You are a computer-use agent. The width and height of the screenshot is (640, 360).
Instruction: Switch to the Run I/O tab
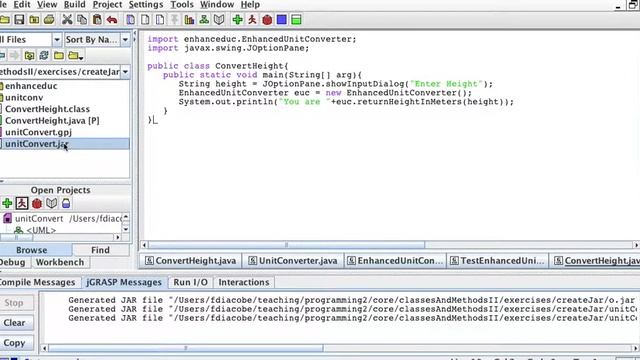click(x=191, y=282)
